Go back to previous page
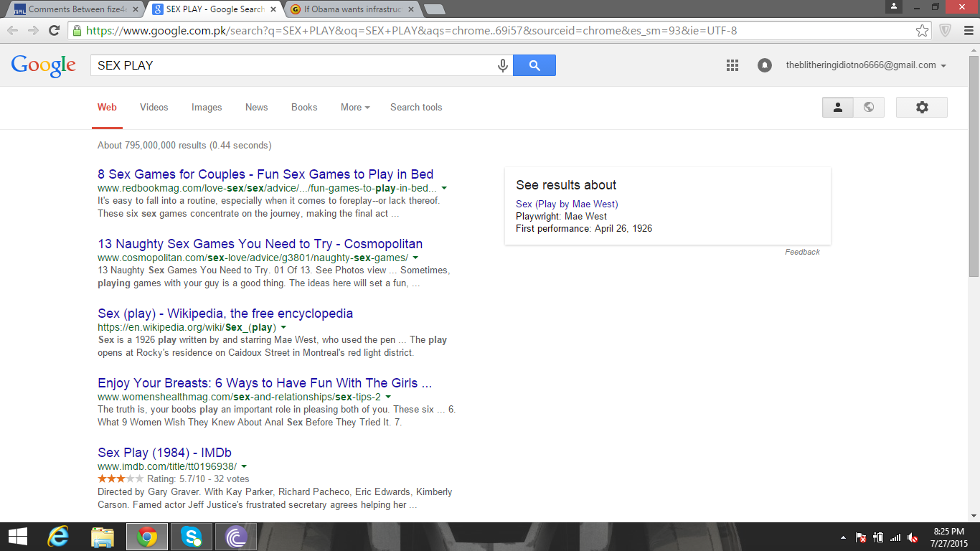The width and height of the screenshot is (980, 551). 13,30
